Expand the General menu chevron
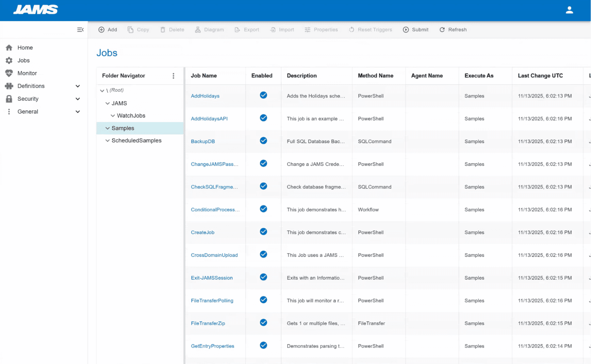The width and height of the screenshot is (591, 364). [78, 112]
